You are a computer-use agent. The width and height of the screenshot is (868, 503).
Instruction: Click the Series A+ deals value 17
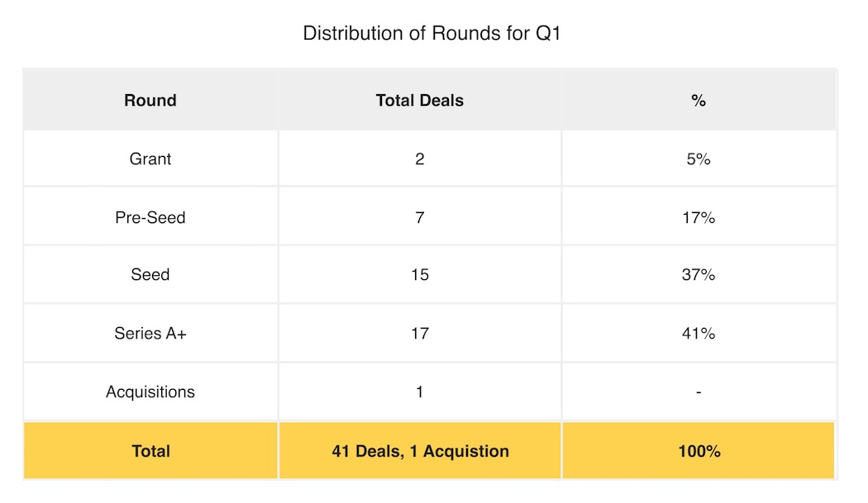tap(420, 333)
